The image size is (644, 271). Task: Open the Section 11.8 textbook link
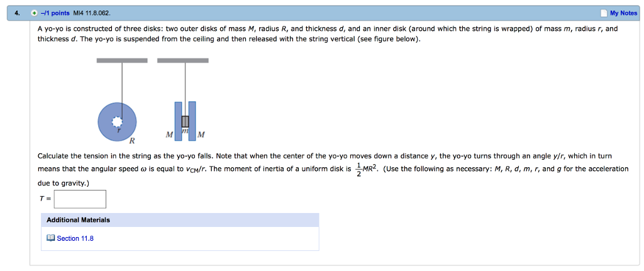point(75,238)
